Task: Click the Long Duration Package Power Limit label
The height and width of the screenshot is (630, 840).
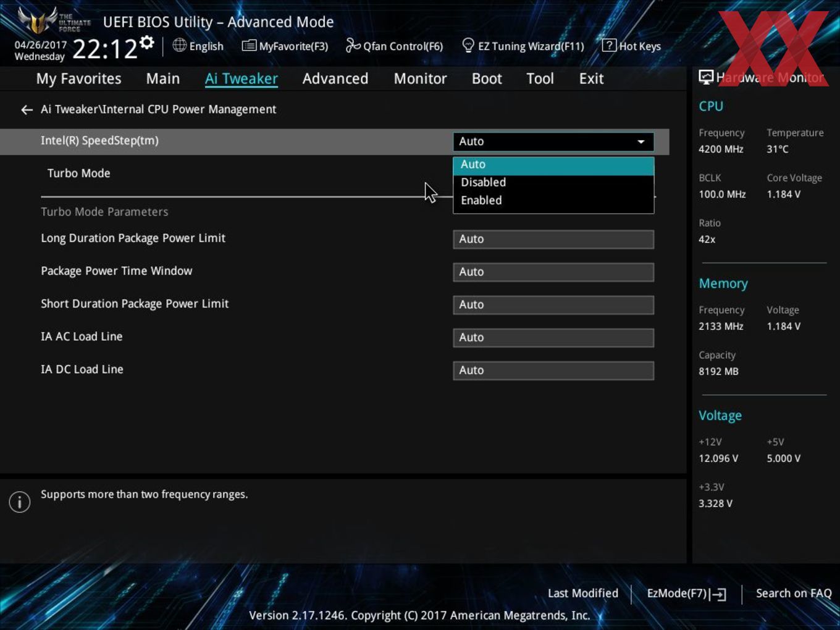Action: coord(133,238)
